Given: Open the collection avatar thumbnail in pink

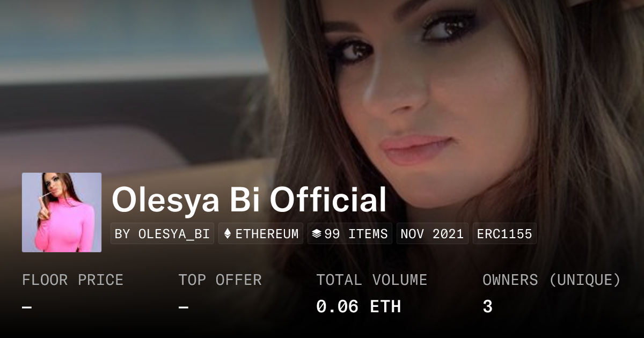Looking at the screenshot, I should point(62,212).
